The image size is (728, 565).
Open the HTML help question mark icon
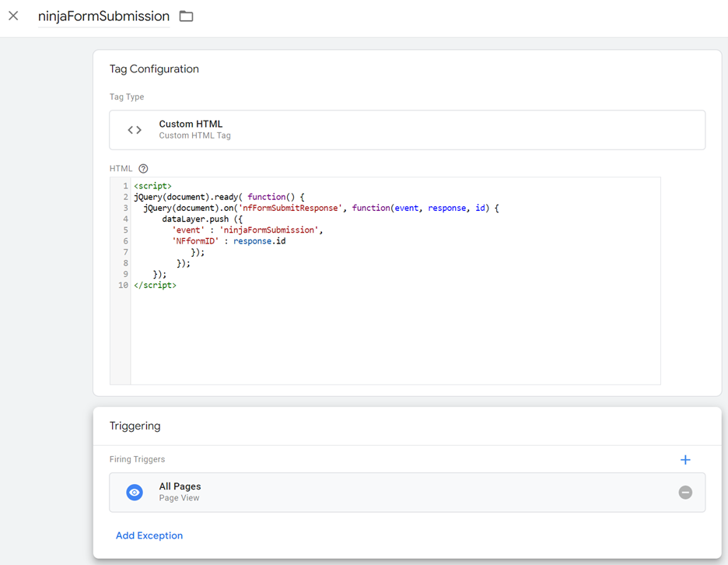(143, 169)
